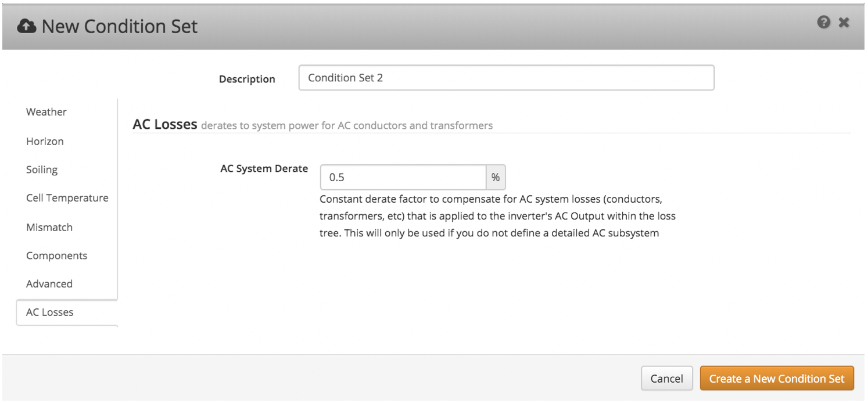Open the Mismatch section
The width and height of the screenshot is (868, 403).
click(x=49, y=227)
